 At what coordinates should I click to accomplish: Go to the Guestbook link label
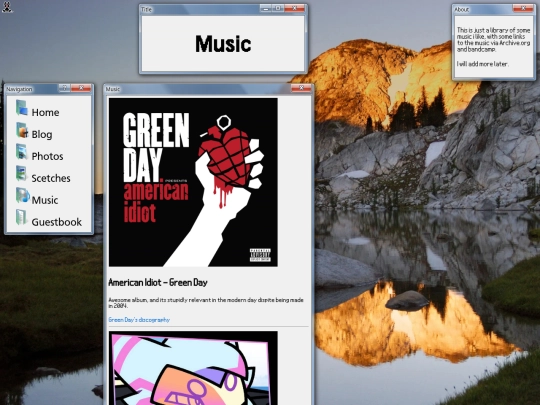[56, 222]
